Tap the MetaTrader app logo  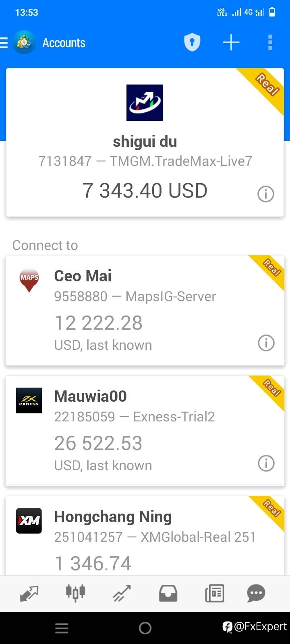point(24,42)
